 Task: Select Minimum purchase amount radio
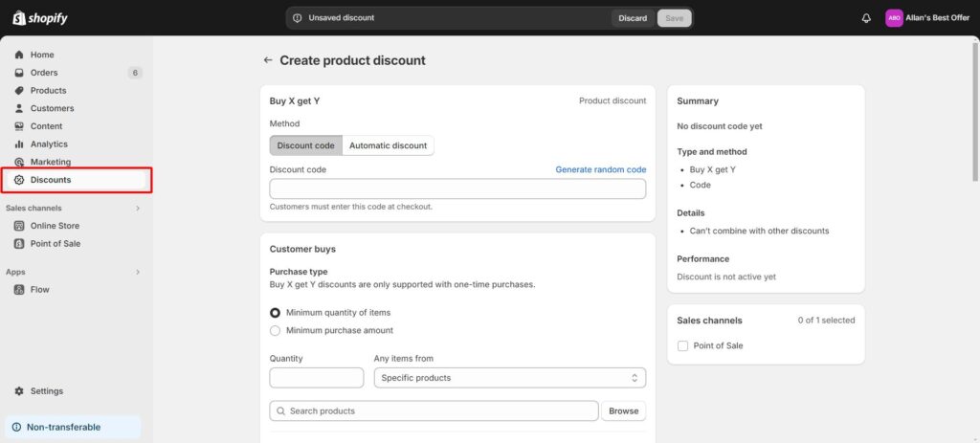click(x=276, y=330)
